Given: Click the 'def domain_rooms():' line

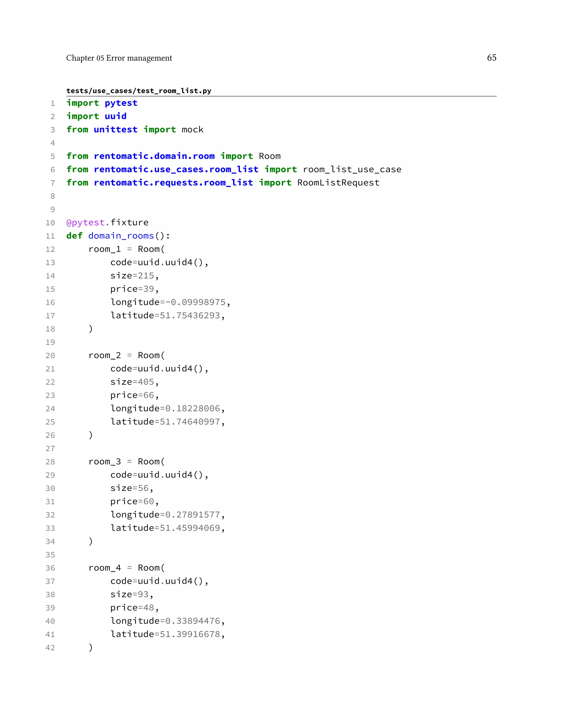Looking at the screenshot, I should click(118, 236).
